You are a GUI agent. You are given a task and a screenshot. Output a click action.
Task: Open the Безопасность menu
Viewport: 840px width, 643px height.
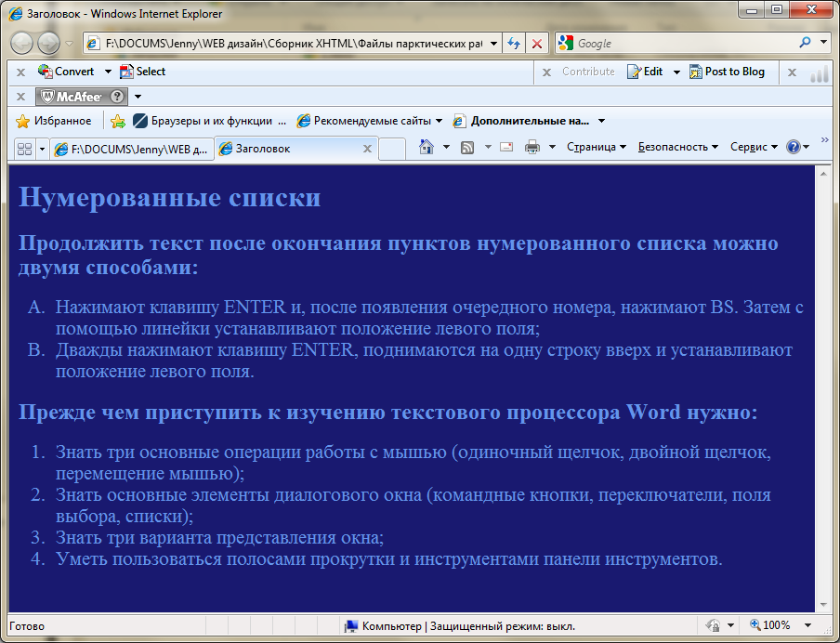(x=678, y=147)
